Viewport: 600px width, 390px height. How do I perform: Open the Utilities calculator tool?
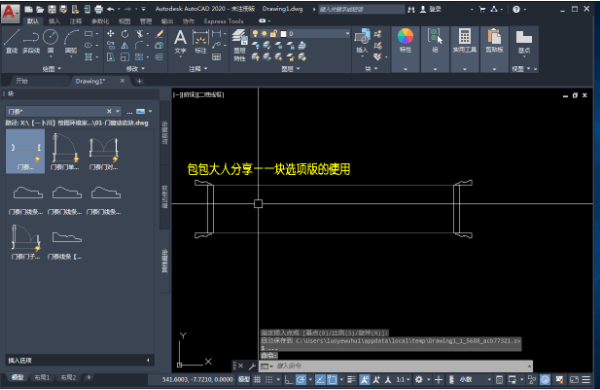click(x=465, y=41)
